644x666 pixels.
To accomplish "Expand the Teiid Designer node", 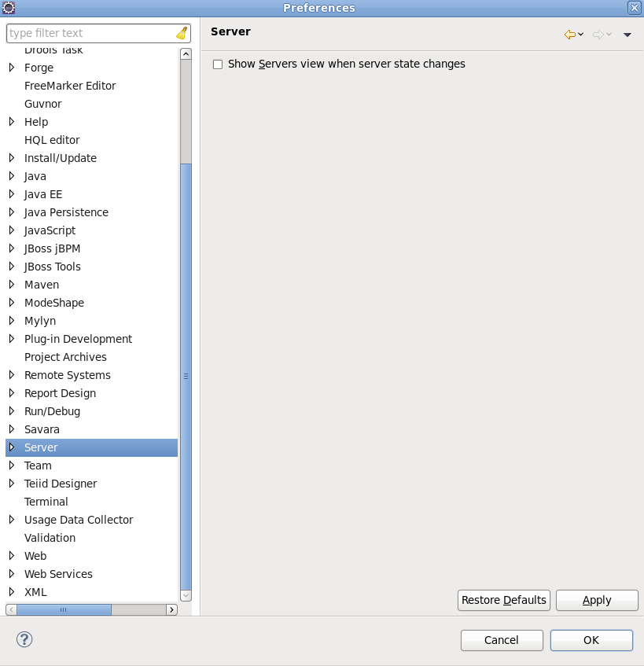I will click(x=12, y=484).
